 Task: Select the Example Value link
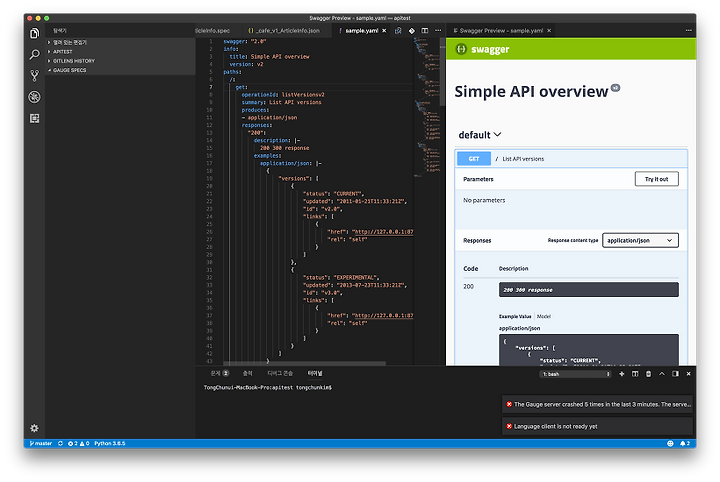point(515,316)
